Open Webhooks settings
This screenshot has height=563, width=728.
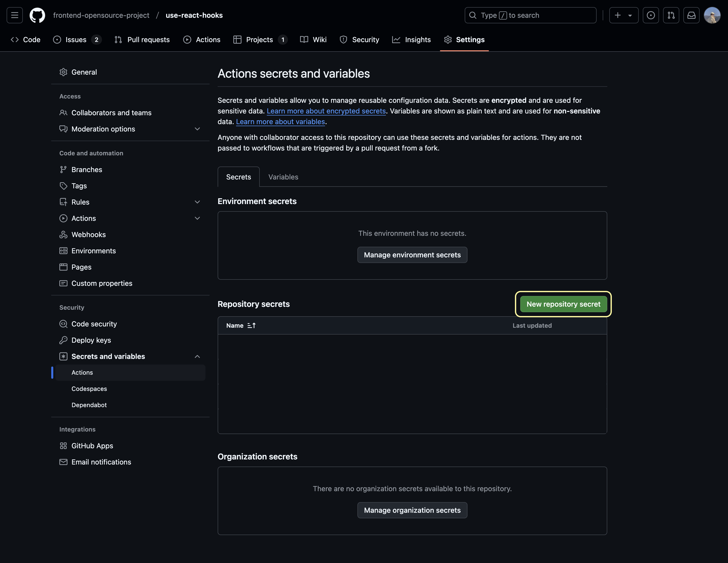click(130, 235)
